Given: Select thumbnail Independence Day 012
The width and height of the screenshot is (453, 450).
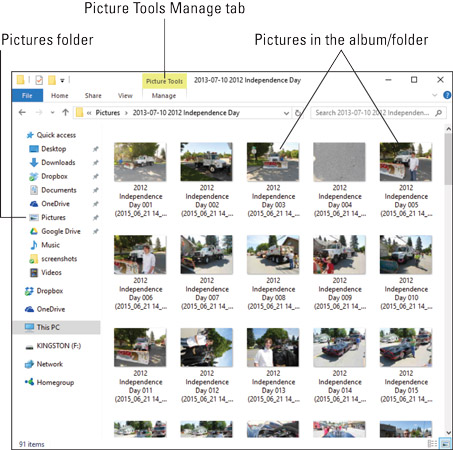Looking at the screenshot, I should click(x=207, y=347).
